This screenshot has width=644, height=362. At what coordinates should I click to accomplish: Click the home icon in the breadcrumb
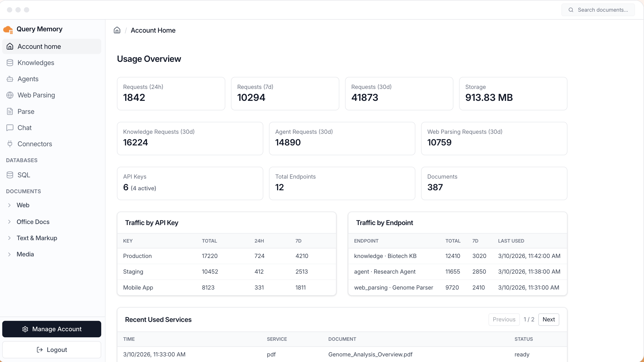(117, 30)
